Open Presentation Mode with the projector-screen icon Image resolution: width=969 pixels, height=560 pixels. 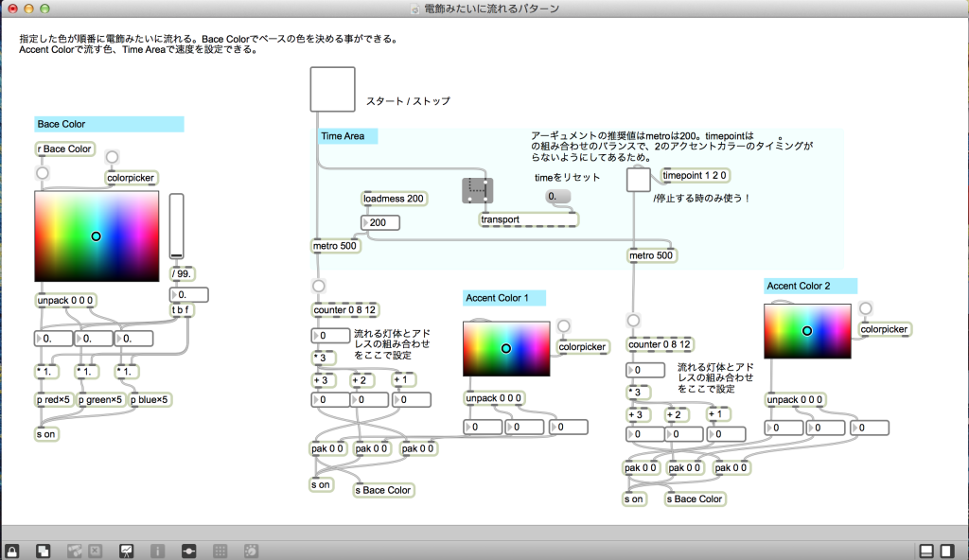[126, 550]
